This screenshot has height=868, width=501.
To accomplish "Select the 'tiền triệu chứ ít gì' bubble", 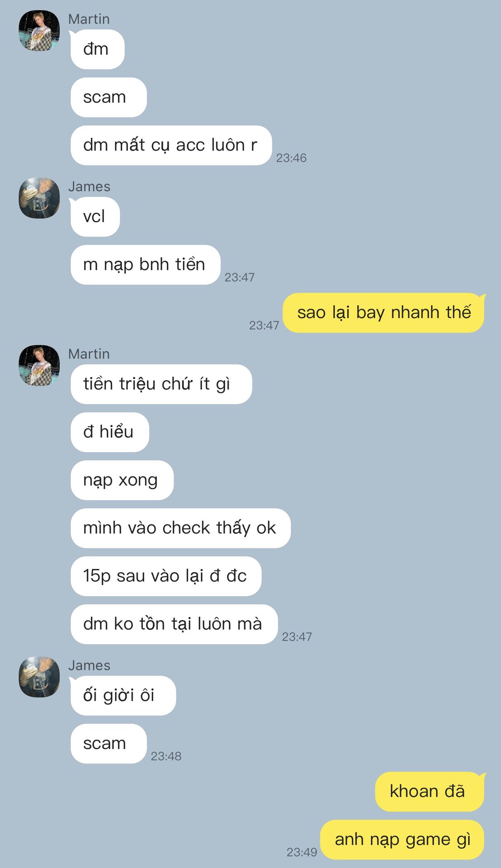I will point(161,384).
